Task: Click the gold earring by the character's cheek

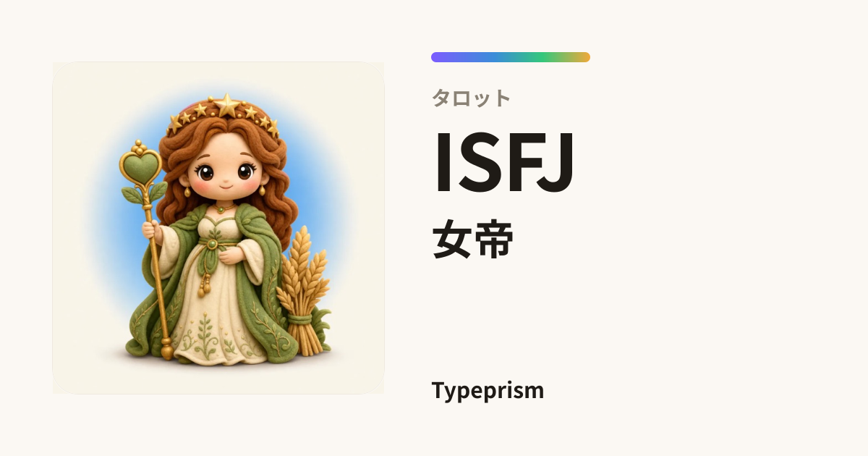Action: 187,190
